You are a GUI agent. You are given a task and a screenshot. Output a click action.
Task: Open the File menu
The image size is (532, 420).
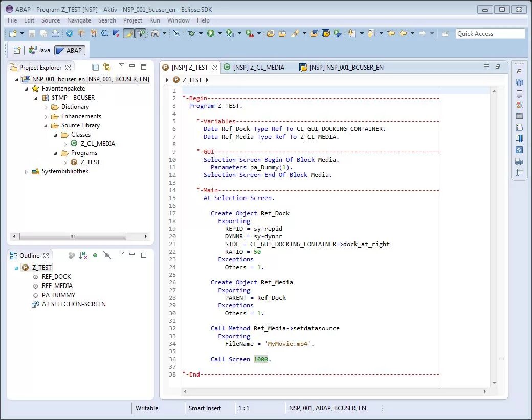tap(12, 20)
